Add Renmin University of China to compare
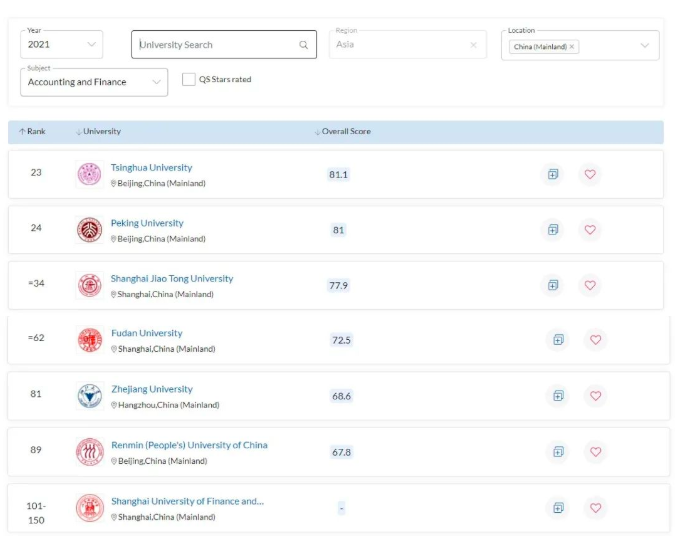The width and height of the screenshot is (690, 545). [x=558, y=452]
